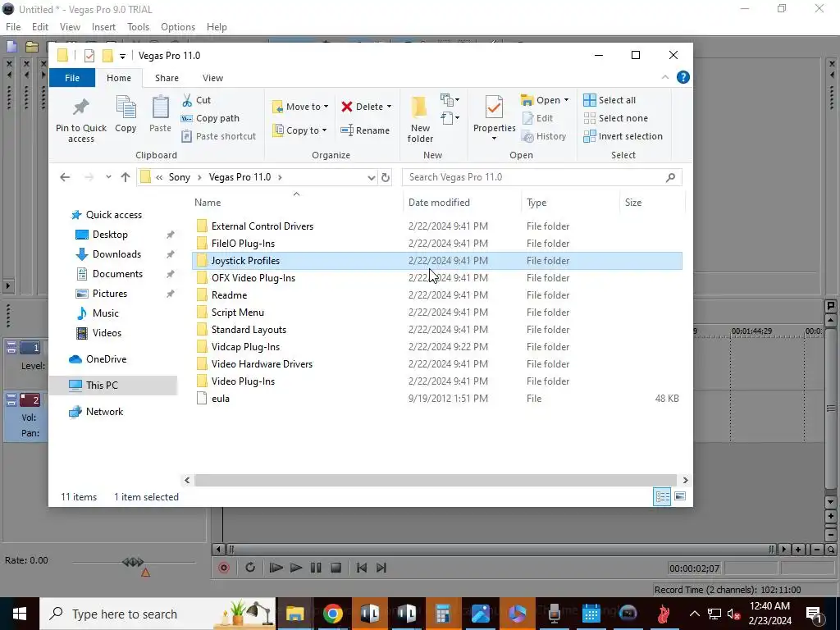The height and width of the screenshot is (630, 840).
Task: Click Paste shortcut in ribbon
Action: click(218, 136)
